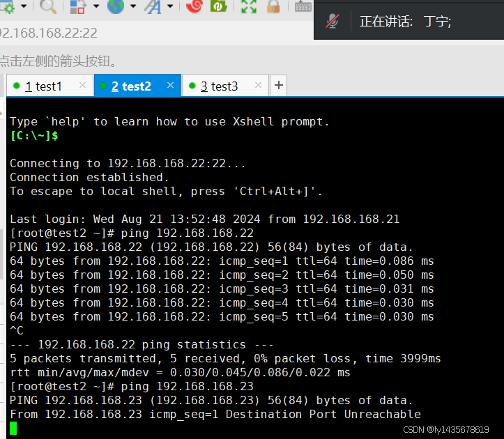Click the globe icon in toolbar
Image resolution: width=504 pixels, height=439 pixels.
tap(115, 7)
